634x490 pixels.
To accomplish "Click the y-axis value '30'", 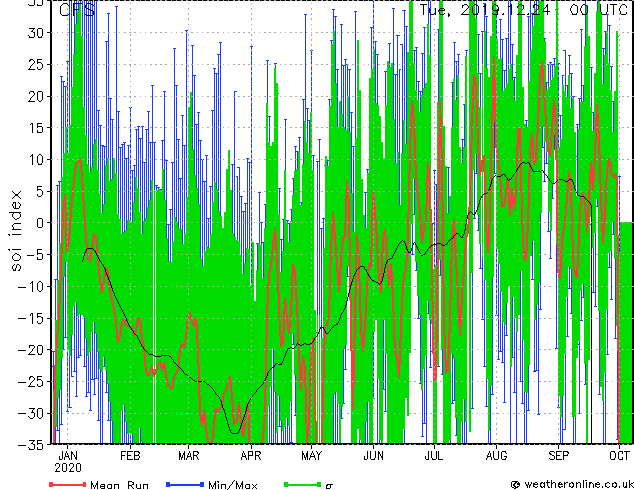I will pos(36,33).
